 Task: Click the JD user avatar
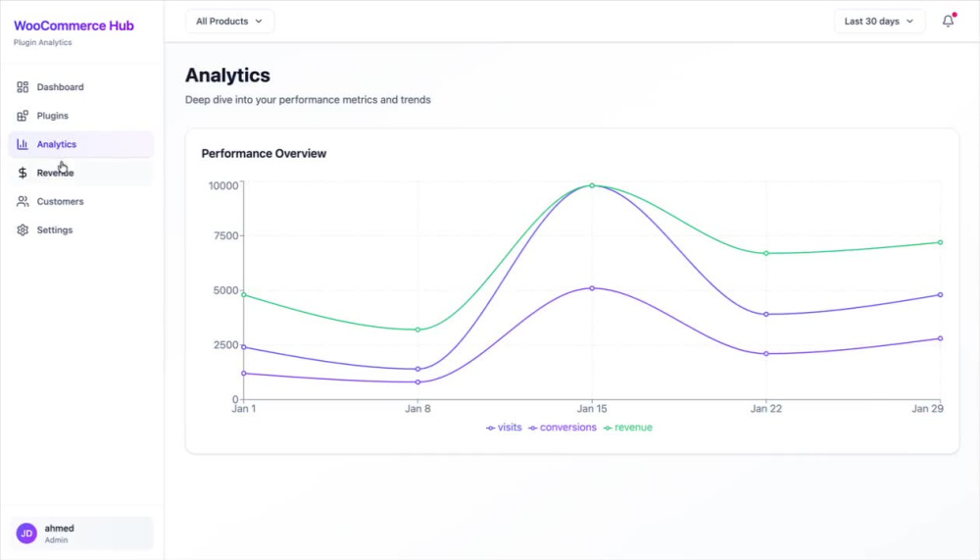(x=26, y=534)
